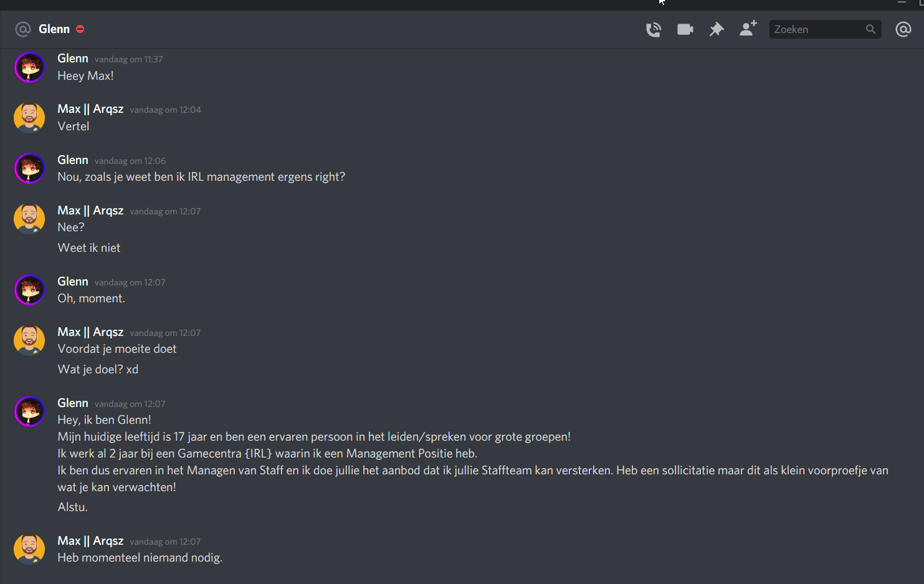Click Glenn's red do-not-disturb status icon
The image size is (924, 584).
click(80, 29)
